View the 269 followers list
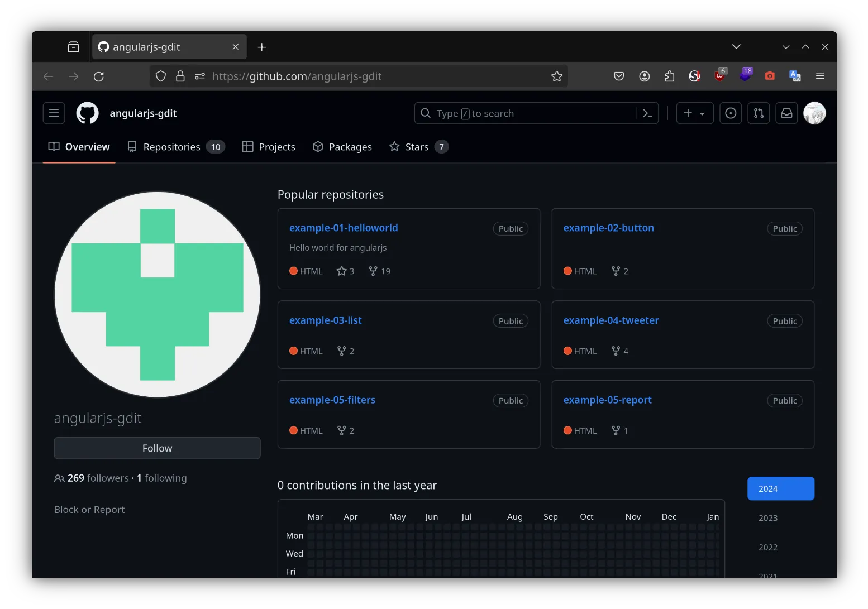The height and width of the screenshot is (609, 868). tap(92, 478)
